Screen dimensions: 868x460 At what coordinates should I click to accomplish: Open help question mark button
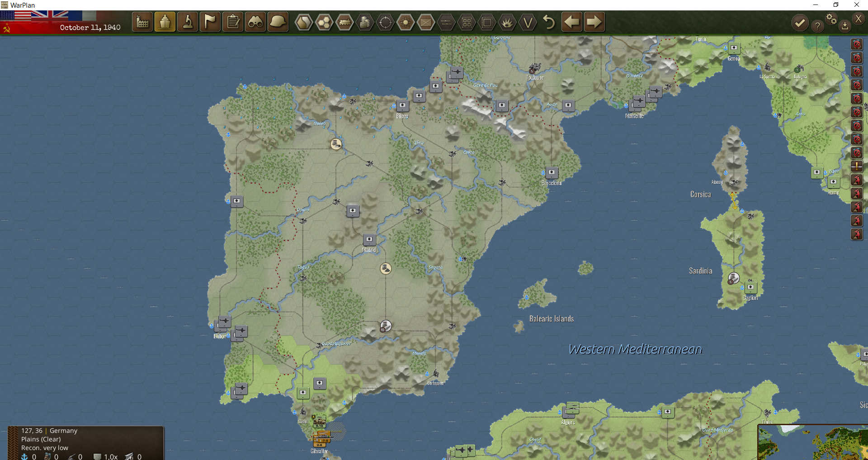817,26
